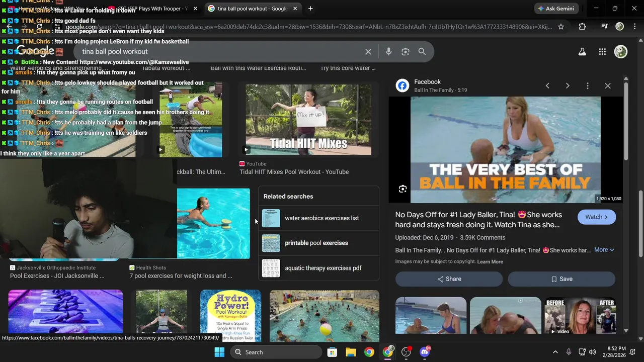Image resolution: width=644 pixels, height=362 pixels.
Task: Open File Explorer from taskbar
Action: pyautogui.click(x=351, y=352)
